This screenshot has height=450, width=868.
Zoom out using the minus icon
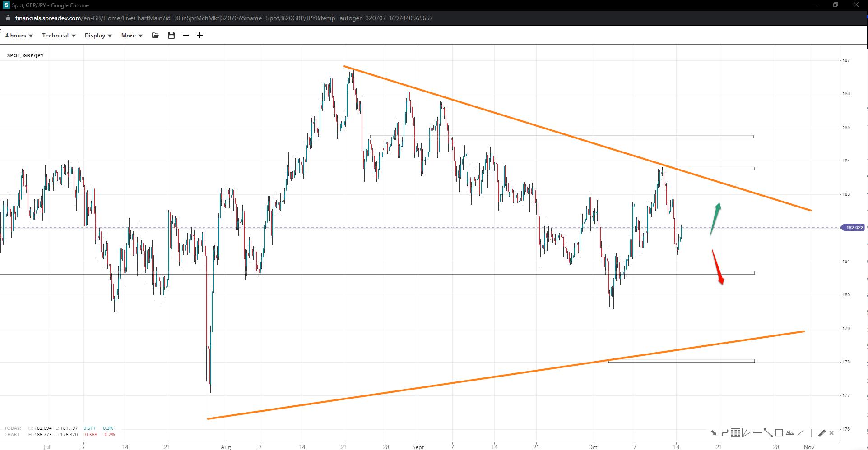pyautogui.click(x=186, y=36)
